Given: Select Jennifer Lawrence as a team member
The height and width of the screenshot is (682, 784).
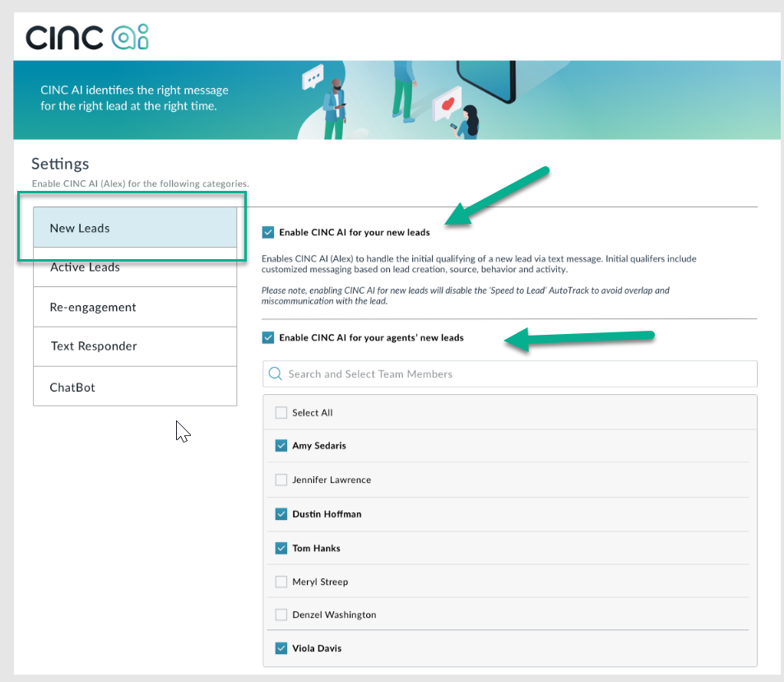Looking at the screenshot, I should coord(281,480).
